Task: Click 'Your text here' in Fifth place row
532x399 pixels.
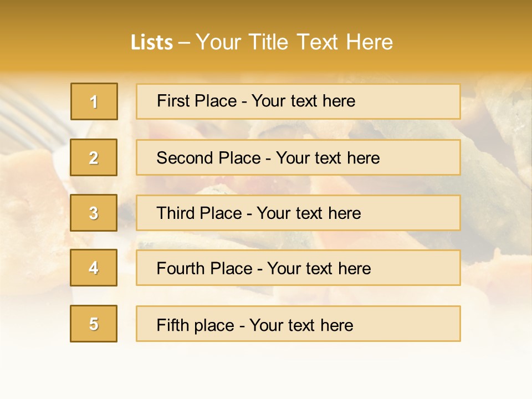Action: click(x=301, y=325)
